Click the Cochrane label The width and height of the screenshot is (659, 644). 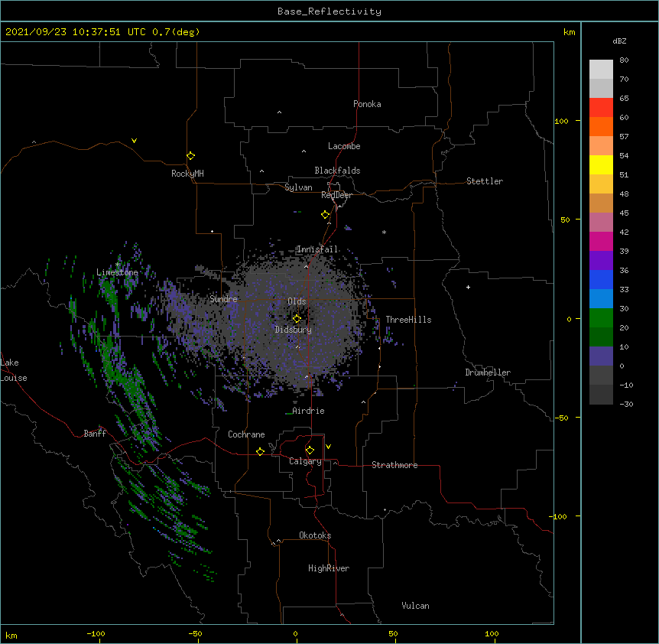[x=246, y=434]
